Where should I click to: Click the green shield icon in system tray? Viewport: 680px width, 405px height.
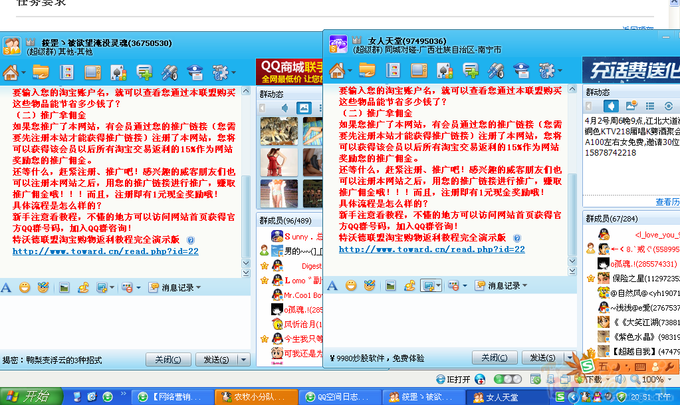(x=622, y=396)
